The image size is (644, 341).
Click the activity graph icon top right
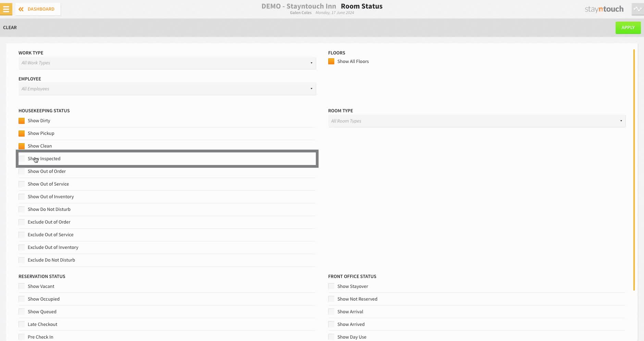(x=637, y=9)
